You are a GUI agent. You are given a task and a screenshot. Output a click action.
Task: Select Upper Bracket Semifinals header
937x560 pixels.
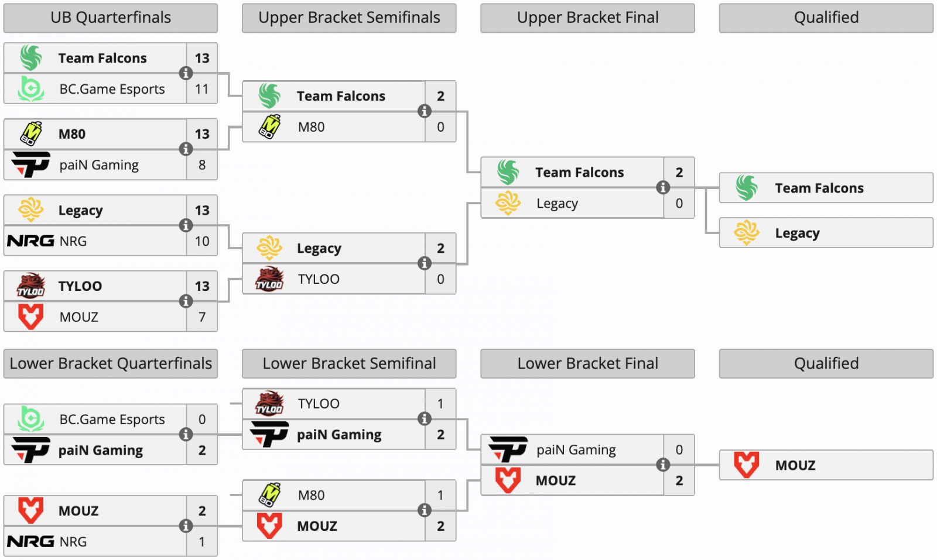[349, 18]
